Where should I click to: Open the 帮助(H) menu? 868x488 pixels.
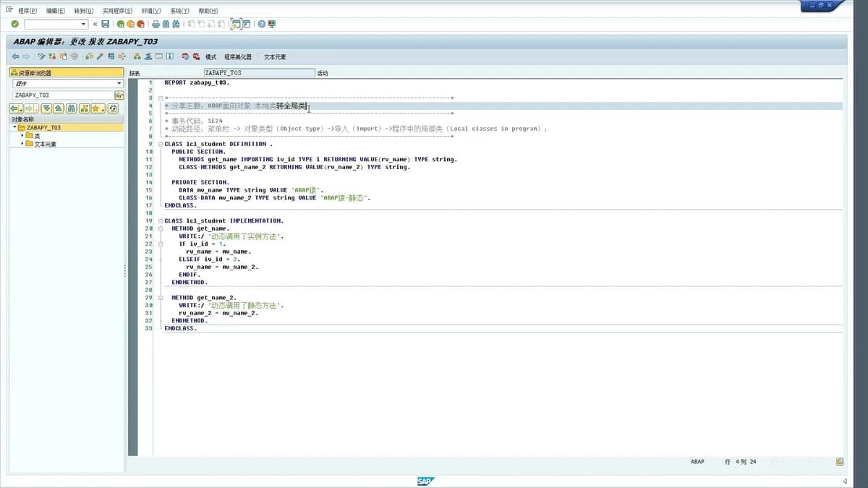208,11
